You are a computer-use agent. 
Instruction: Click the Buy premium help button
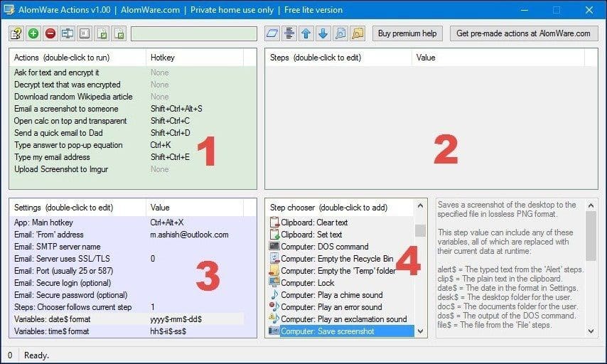tap(407, 33)
